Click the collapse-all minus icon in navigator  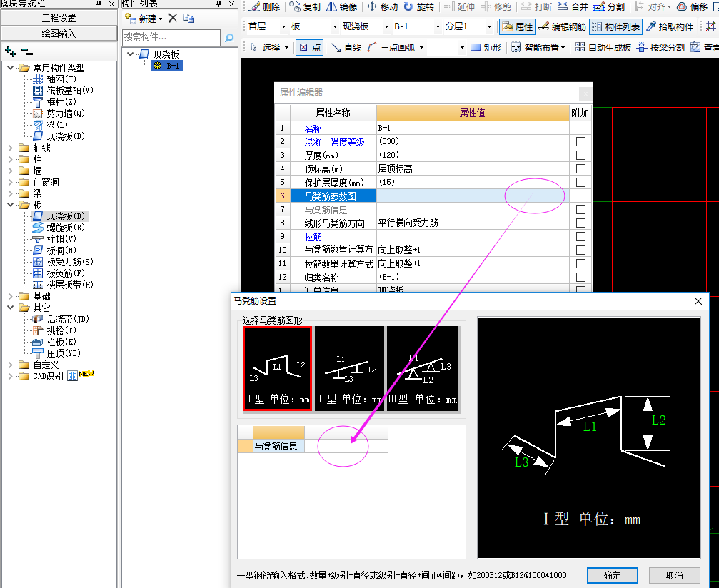(27, 51)
